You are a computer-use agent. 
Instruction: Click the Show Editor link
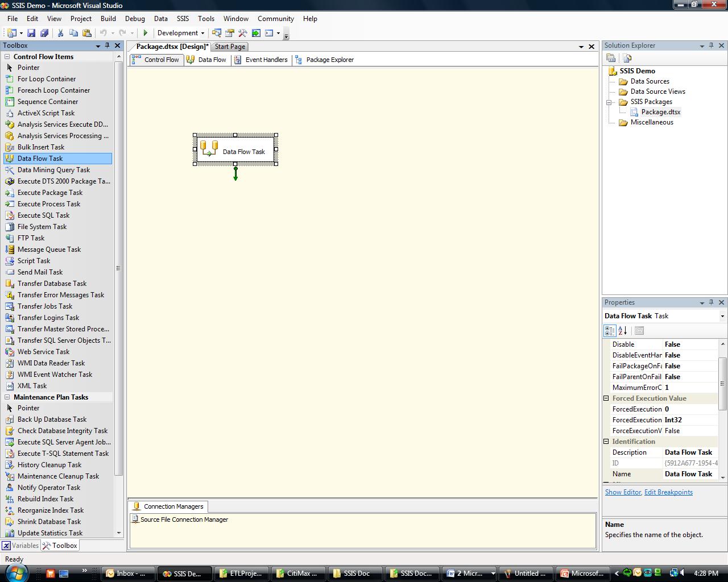click(623, 492)
